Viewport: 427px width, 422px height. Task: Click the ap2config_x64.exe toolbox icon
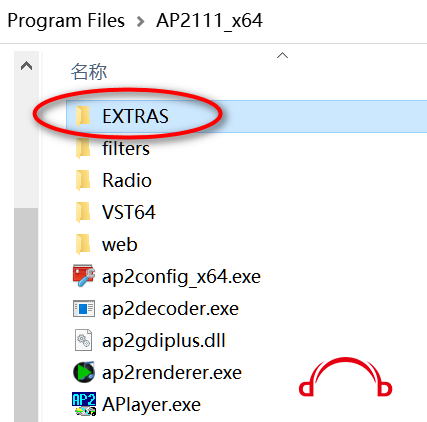(84, 276)
